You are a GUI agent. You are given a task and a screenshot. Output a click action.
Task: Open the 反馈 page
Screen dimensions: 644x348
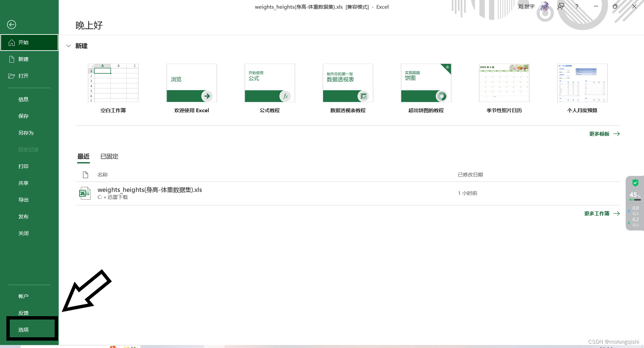point(29,313)
